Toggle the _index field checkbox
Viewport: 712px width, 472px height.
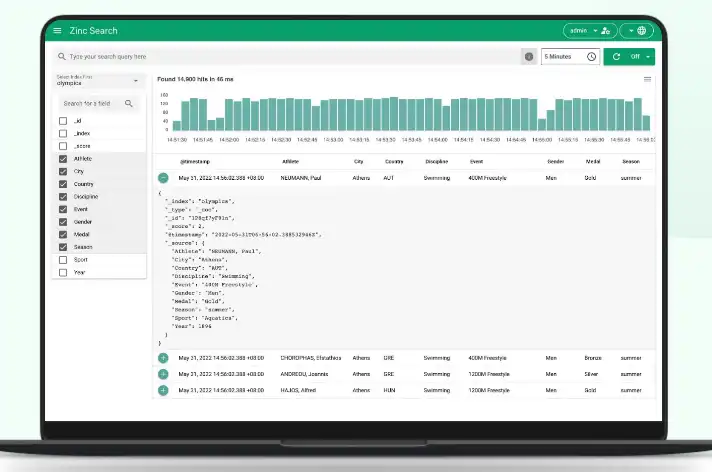tap(63, 134)
